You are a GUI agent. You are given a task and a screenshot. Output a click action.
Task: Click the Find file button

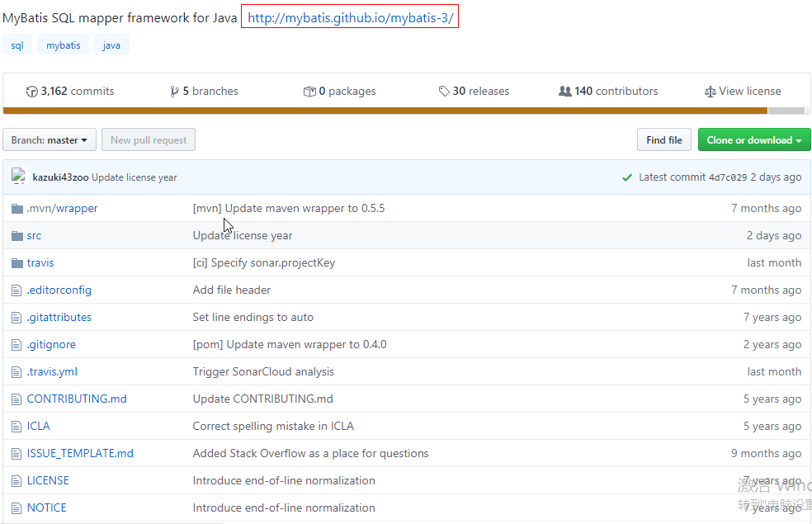(x=664, y=139)
